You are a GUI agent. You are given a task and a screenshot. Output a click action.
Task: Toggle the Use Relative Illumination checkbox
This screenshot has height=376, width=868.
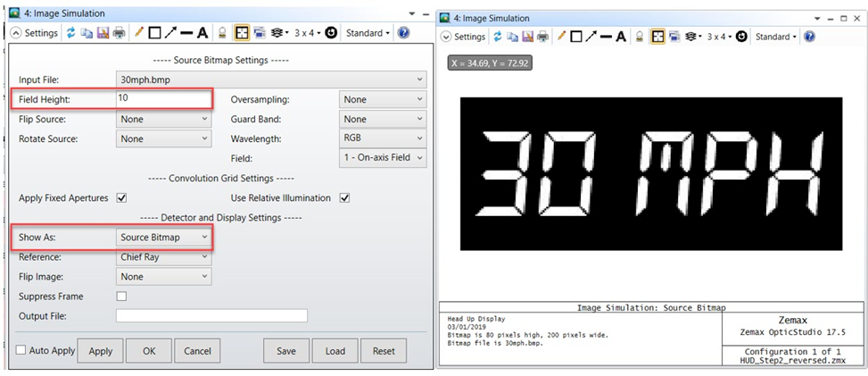coord(344,197)
